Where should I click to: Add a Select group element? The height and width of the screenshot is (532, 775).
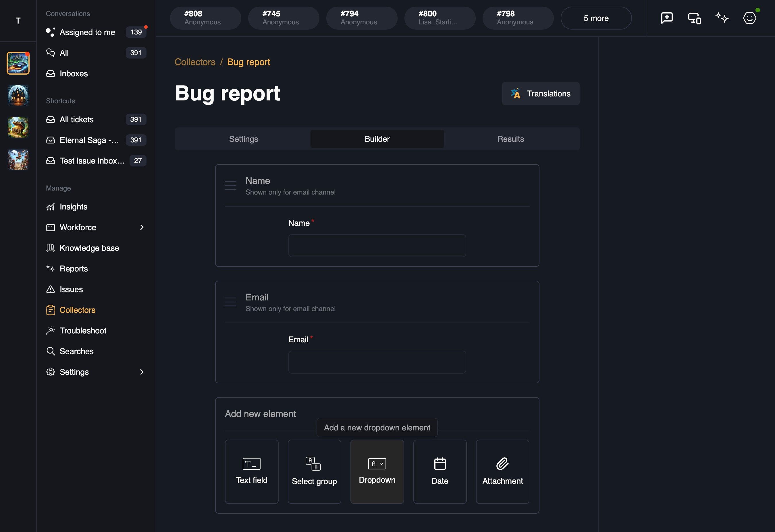tap(314, 471)
